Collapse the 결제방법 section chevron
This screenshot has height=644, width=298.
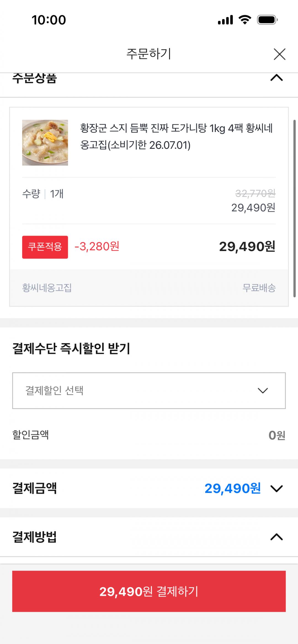coord(276,537)
